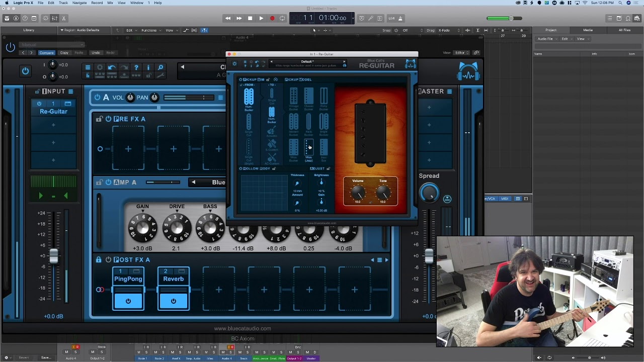This screenshot has height=362, width=644.
Task: Toggle the Pre FX A section power
Action: click(x=108, y=119)
